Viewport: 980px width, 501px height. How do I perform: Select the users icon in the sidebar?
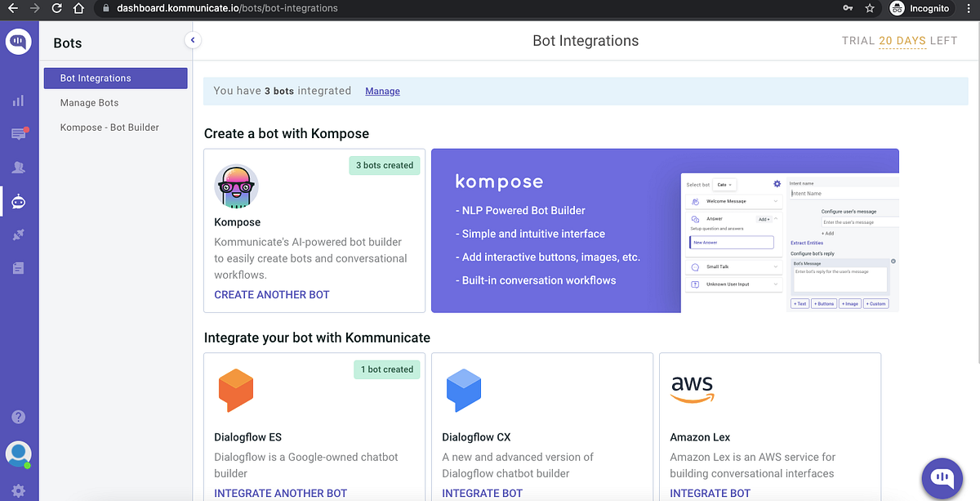(18, 168)
